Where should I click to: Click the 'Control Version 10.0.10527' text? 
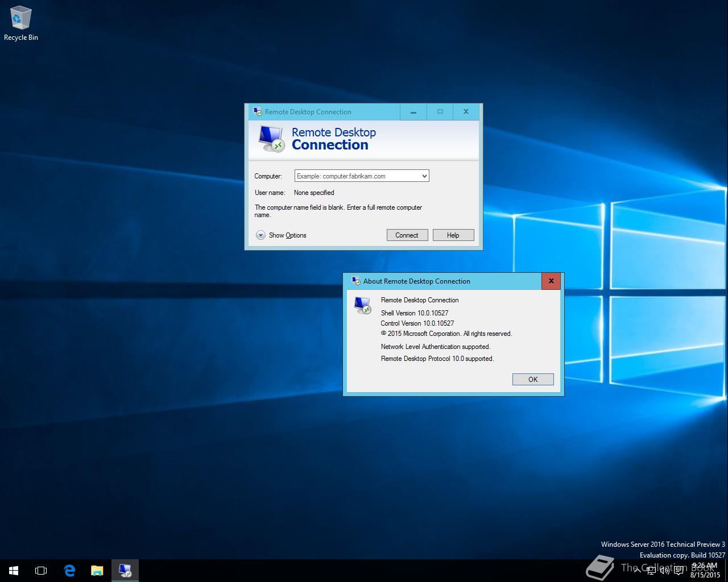417,323
